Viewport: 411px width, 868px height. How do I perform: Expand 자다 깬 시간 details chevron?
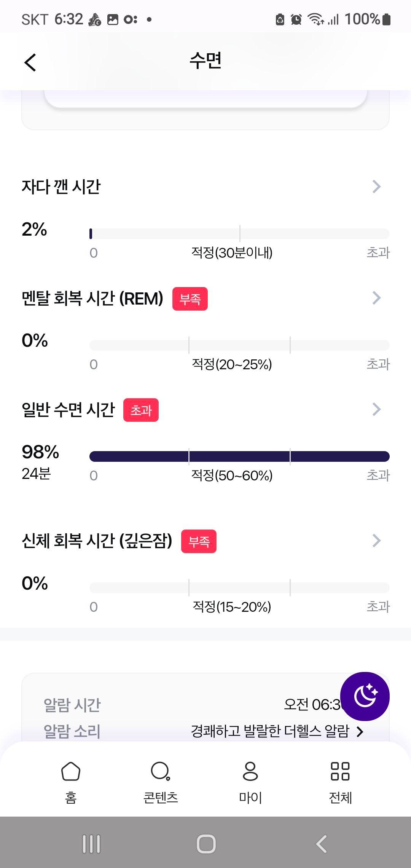[x=376, y=187]
